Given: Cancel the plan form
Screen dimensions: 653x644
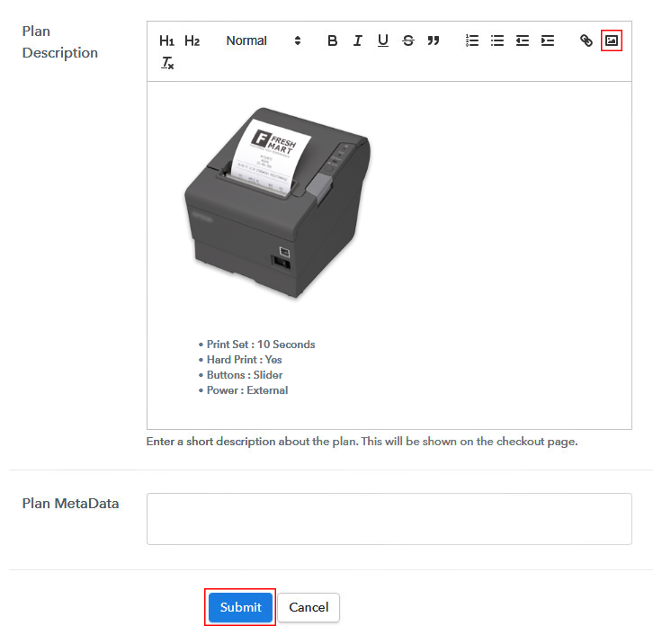Looking at the screenshot, I should tap(309, 607).
